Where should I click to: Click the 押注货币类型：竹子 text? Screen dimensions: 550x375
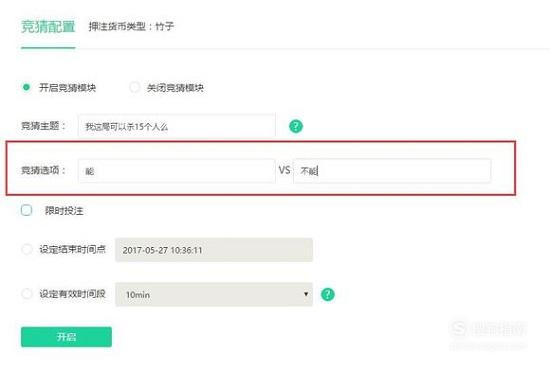tap(131, 26)
